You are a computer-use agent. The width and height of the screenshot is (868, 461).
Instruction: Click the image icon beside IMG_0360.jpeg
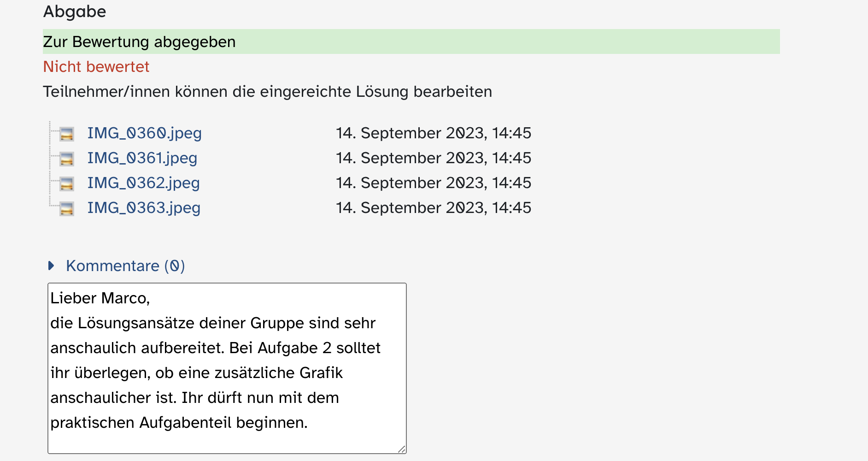[67, 134]
